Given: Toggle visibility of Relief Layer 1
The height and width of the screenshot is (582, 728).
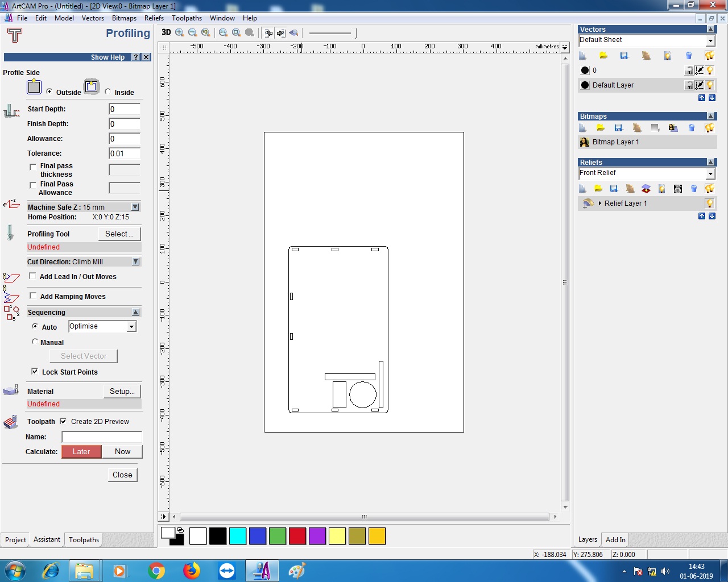Looking at the screenshot, I should click(709, 203).
